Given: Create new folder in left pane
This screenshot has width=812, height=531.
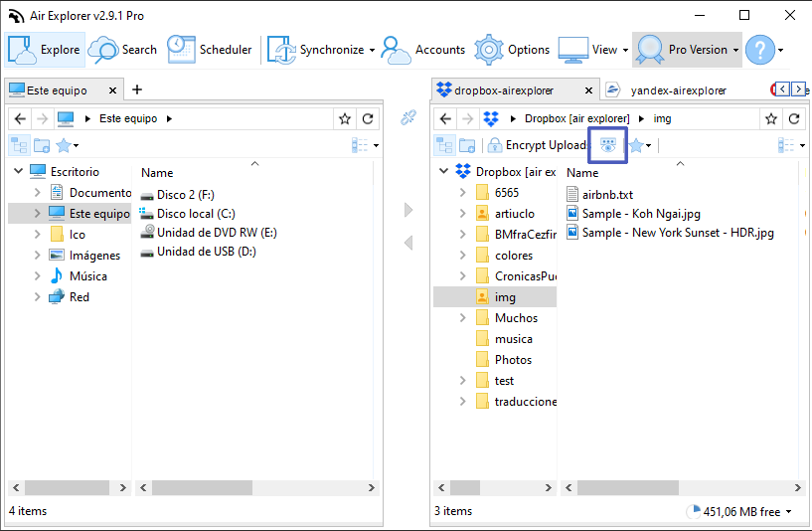Looking at the screenshot, I should tap(42, 145).
